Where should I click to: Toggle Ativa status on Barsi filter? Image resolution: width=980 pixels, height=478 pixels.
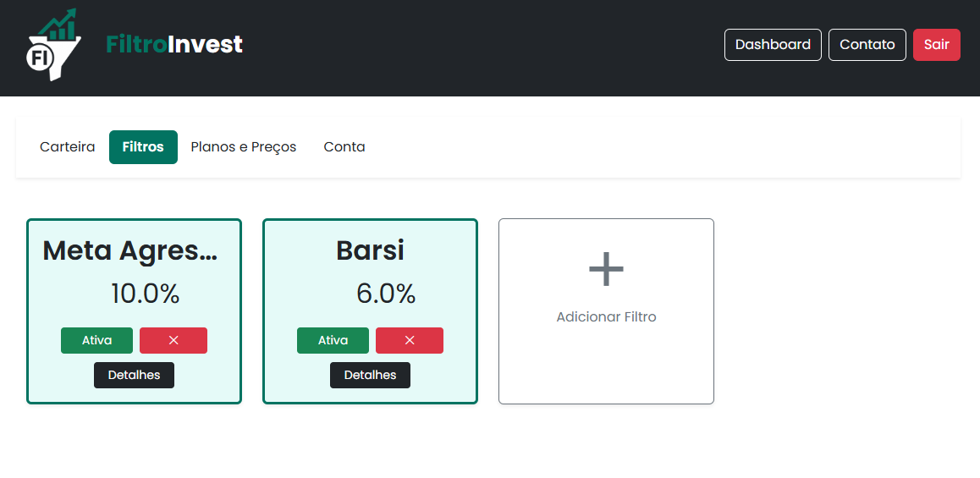333,340
